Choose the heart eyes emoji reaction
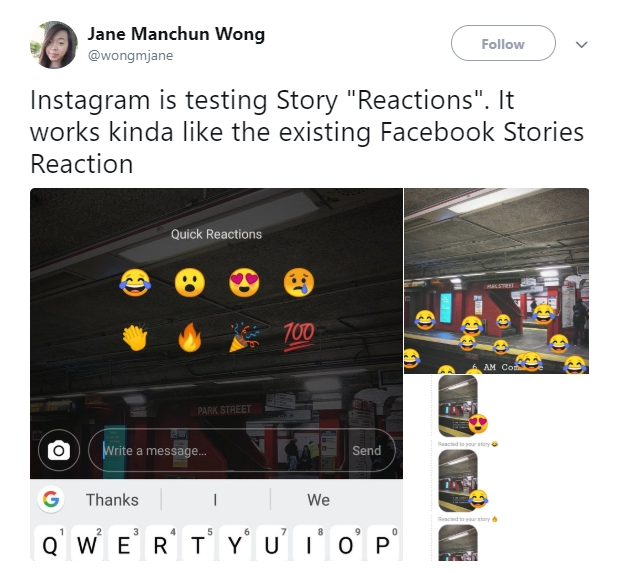Viewport: 626px width, 573px height. pos(244,283)
